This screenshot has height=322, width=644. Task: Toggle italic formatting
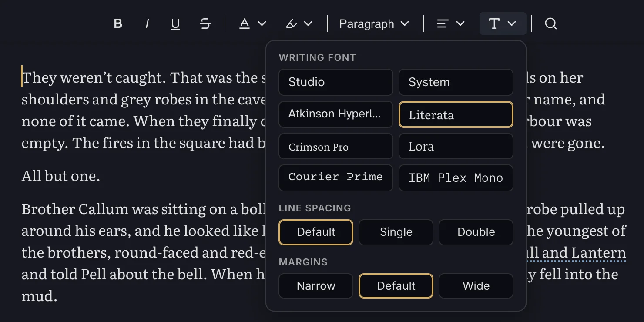point(147,23)
